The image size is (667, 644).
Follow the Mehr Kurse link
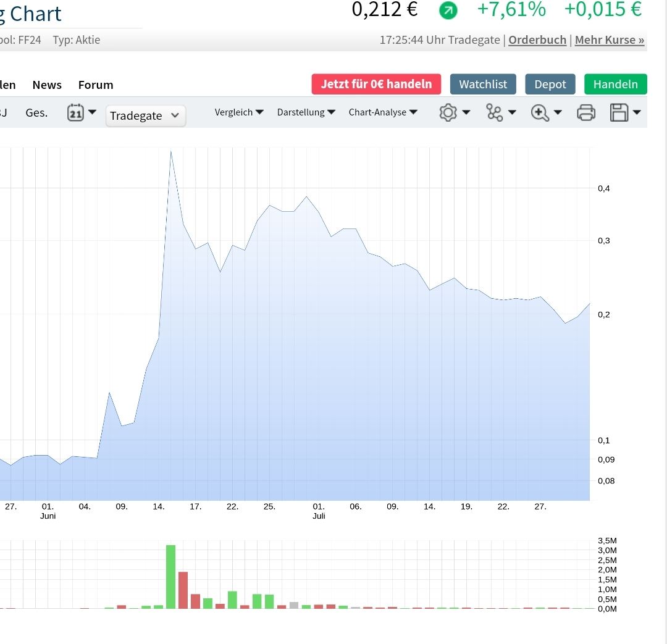pyautogui.click(x=608, y=40)
